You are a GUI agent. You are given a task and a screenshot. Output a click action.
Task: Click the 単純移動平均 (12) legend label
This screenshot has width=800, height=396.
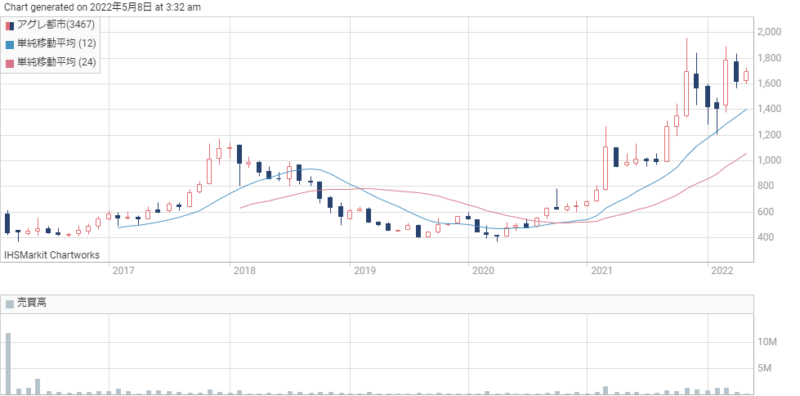[56, 43]
